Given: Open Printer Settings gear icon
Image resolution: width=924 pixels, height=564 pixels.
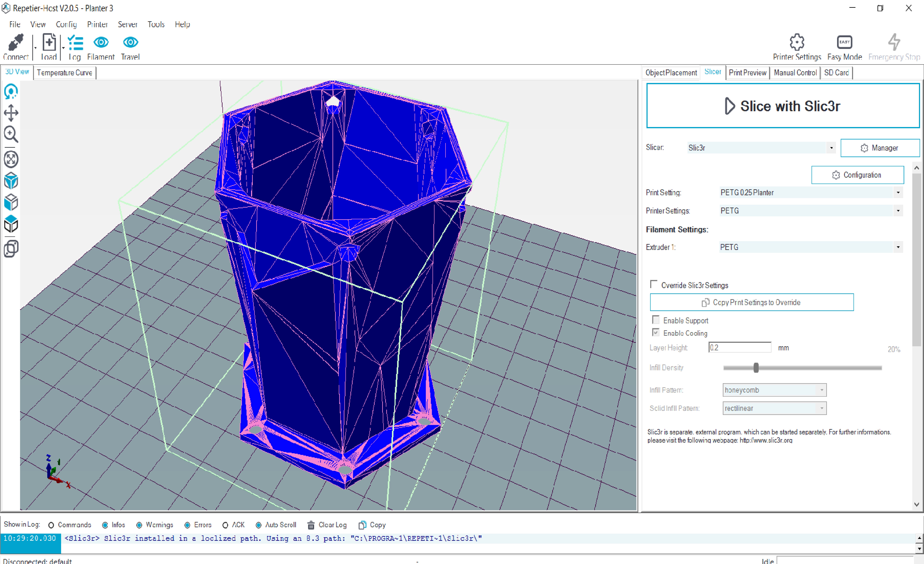Looking at the screenshot, I should click(x=797, y=42).
